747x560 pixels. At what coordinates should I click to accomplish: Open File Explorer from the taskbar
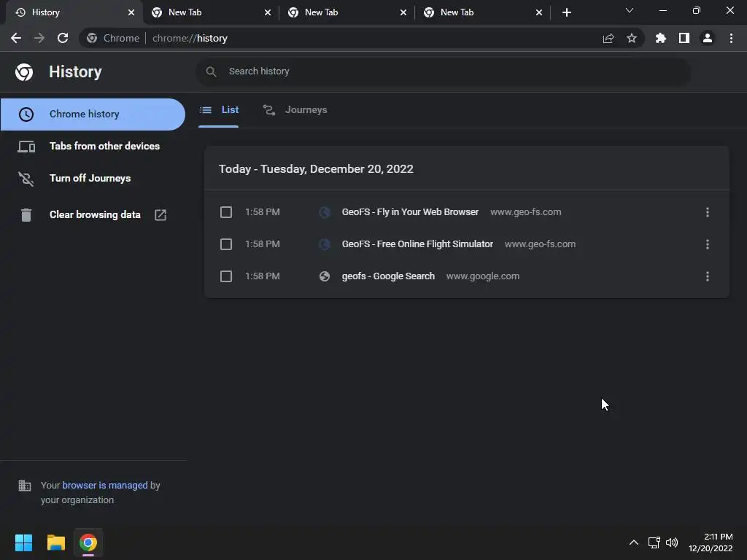55,542
